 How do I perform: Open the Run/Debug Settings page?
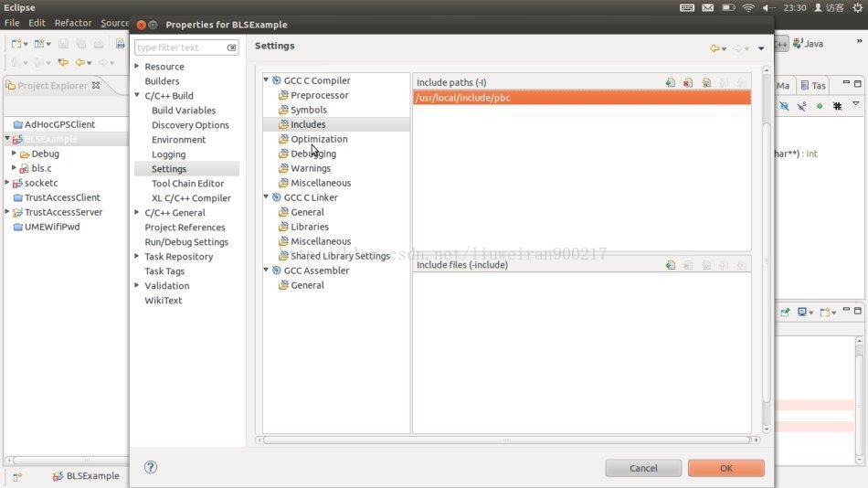coord(186,242)
